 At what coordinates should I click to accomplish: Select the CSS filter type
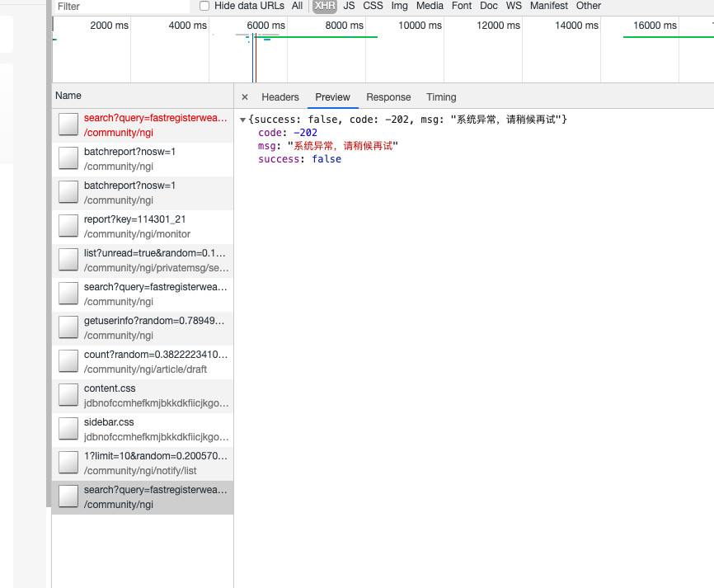(373, 6)
